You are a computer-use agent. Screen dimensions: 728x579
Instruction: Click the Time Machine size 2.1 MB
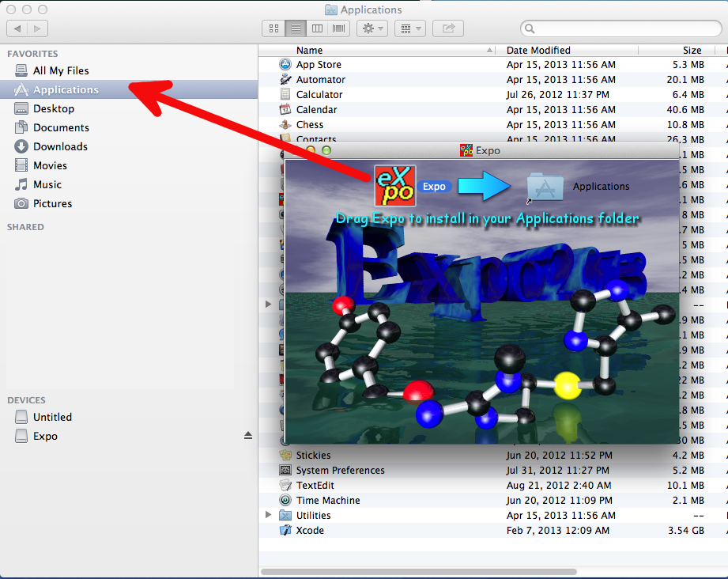point(688,501)
